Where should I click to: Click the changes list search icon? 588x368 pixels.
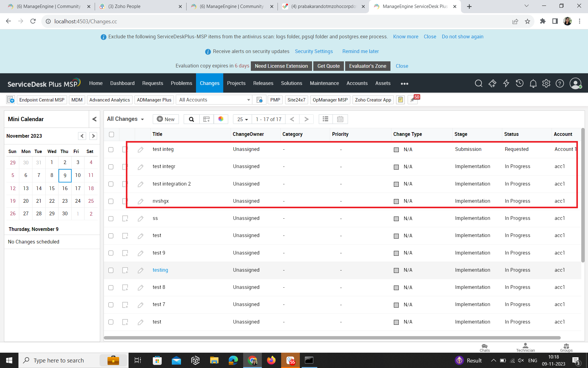(x=191, y=119)
